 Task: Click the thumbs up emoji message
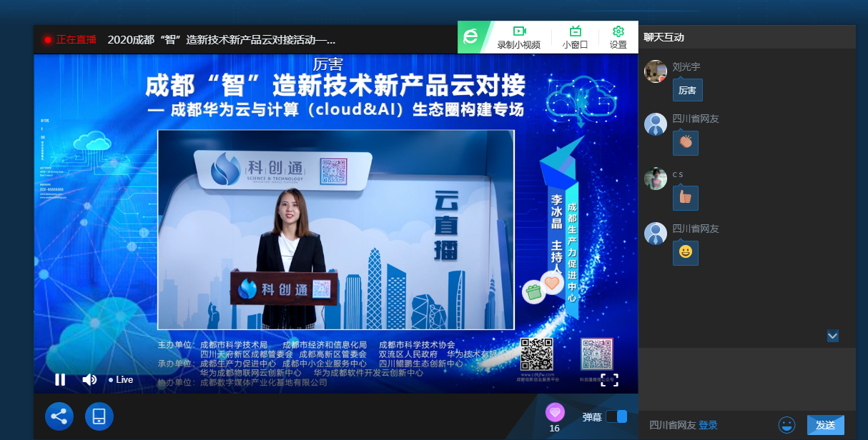pyautogui.click(x=686, y=198)
